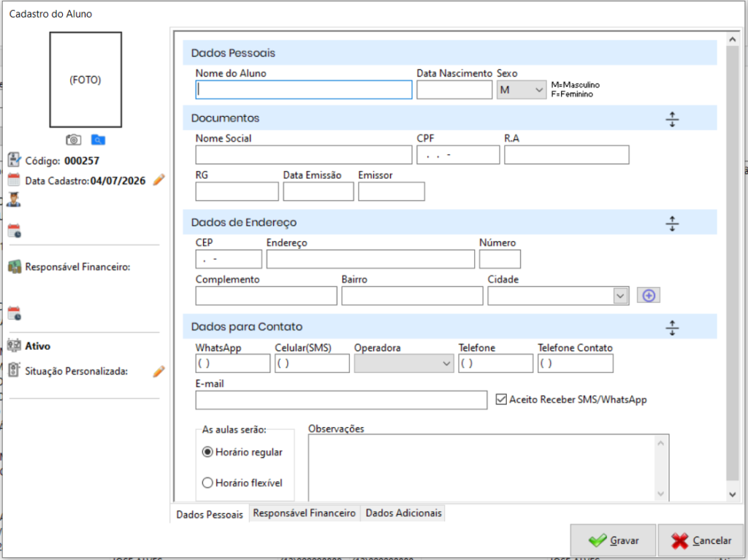Click the calendar icon beside Data Cadastro
This screenshot has height=560, width=748.
[15, 180]
